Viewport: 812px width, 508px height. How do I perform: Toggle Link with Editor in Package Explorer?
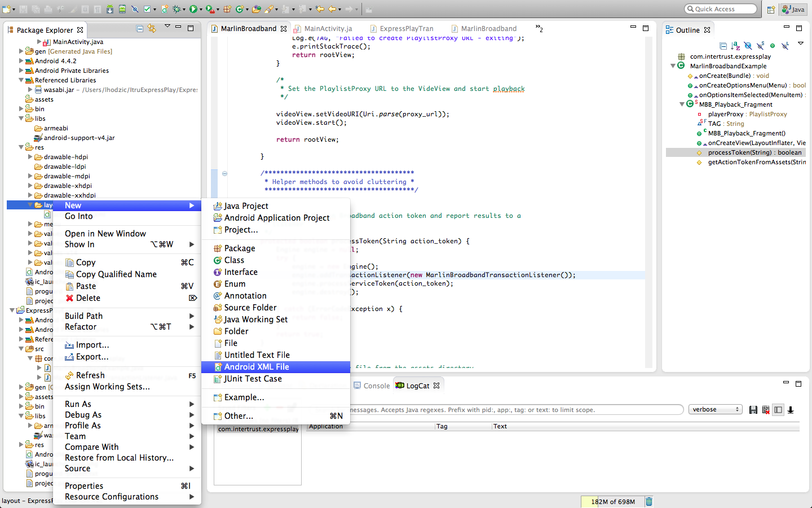152,29
